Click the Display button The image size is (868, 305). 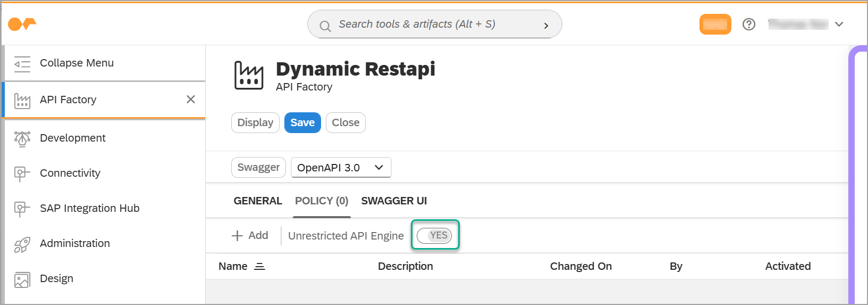click(255, 122)
